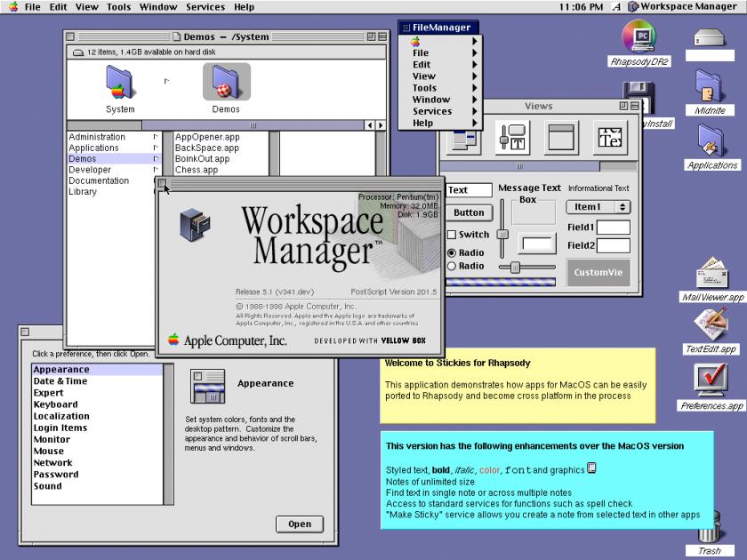The image size is (747, 560).
Task: Click the clock in the menu bar
Action: [x=581, y=7]
